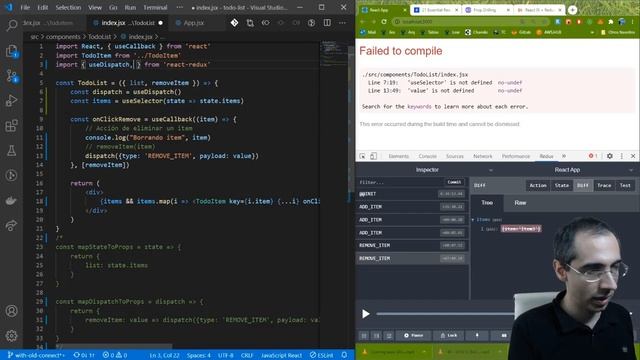Open the Docker whale view in activity bar
The height and width of the screenshot is (360, 640).
(11, 200)
